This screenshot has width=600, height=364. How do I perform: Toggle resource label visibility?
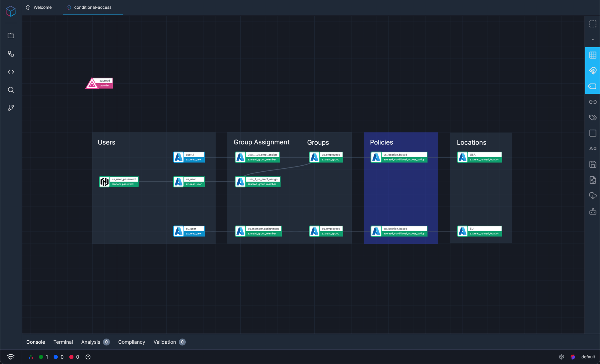pos(592,86)
